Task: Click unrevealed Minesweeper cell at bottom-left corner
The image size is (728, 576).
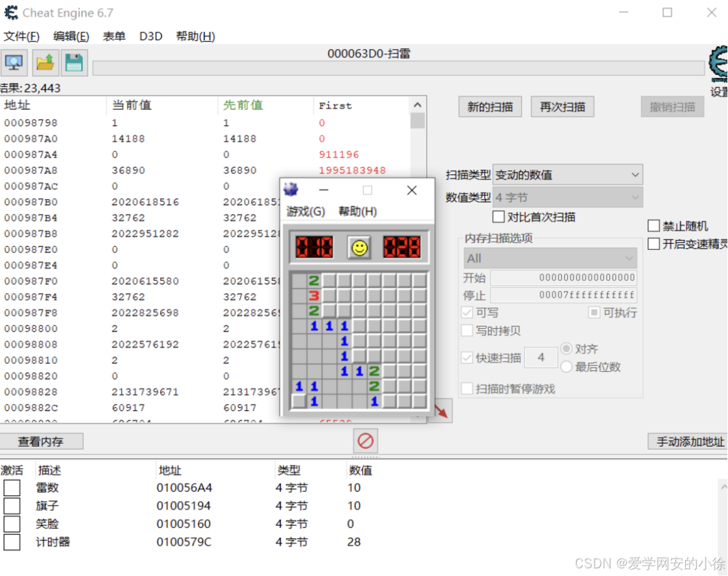Action: [299, 401]
